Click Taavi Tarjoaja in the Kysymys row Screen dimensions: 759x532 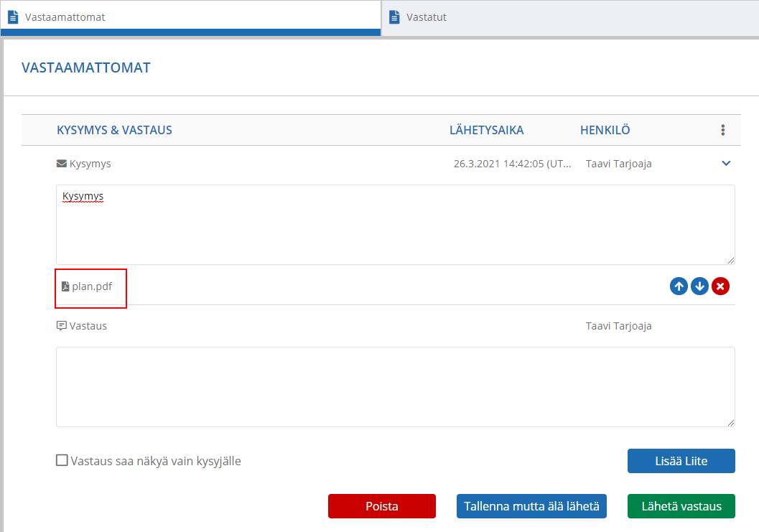click(x=619, y=164)
